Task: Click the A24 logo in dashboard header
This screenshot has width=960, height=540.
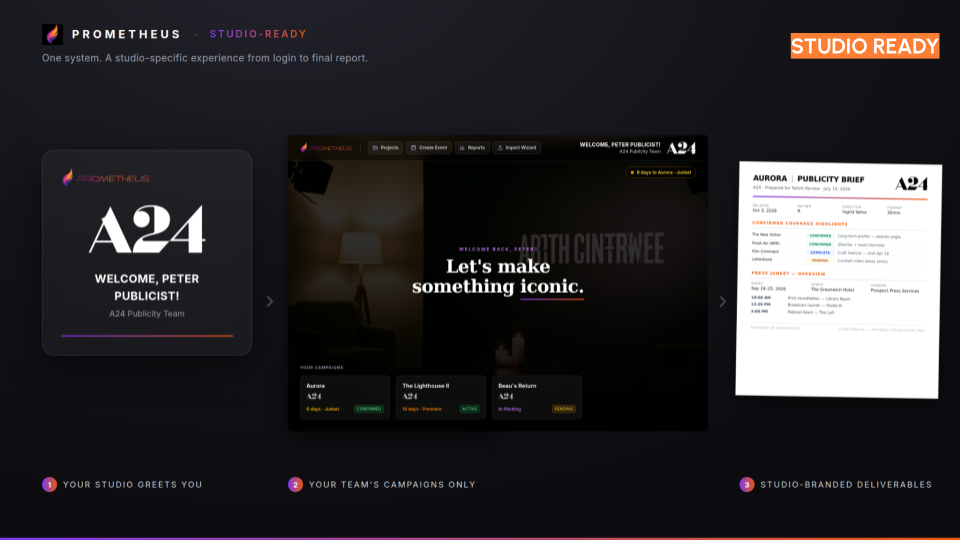Action: click(681, 148)
